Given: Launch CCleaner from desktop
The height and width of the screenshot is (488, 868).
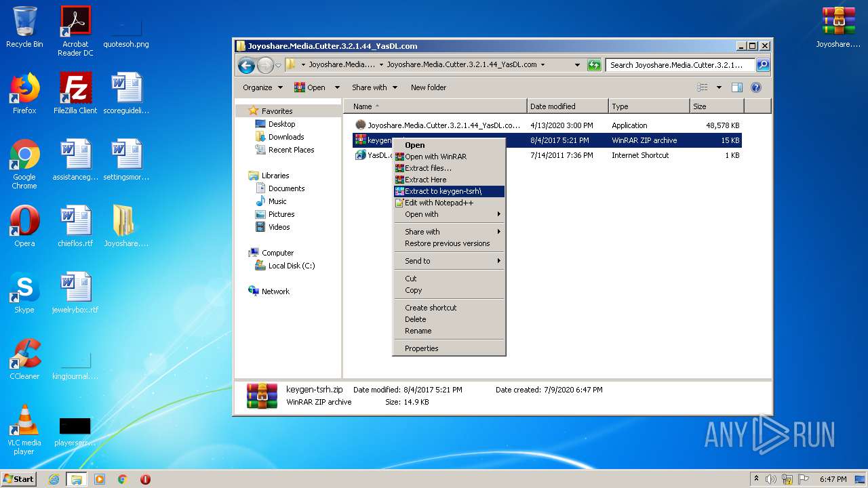Looking at the screenshot, I should pos(24,360).
